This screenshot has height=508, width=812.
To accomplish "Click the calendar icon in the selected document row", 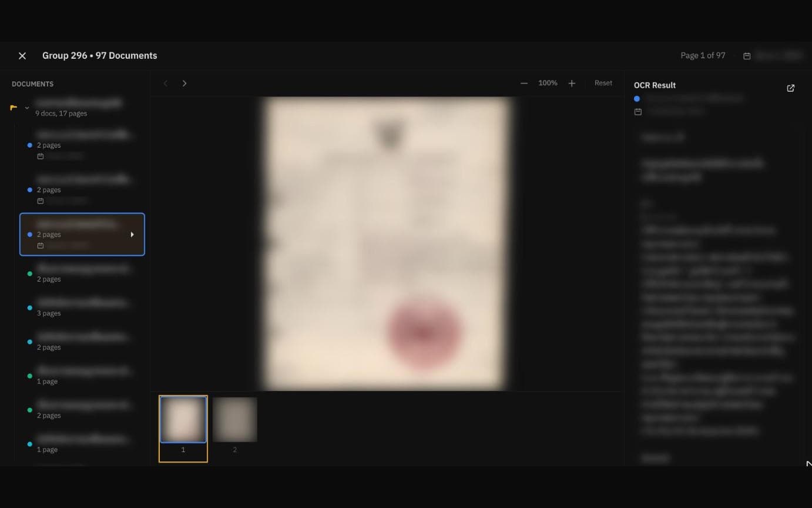I will 41,246.
